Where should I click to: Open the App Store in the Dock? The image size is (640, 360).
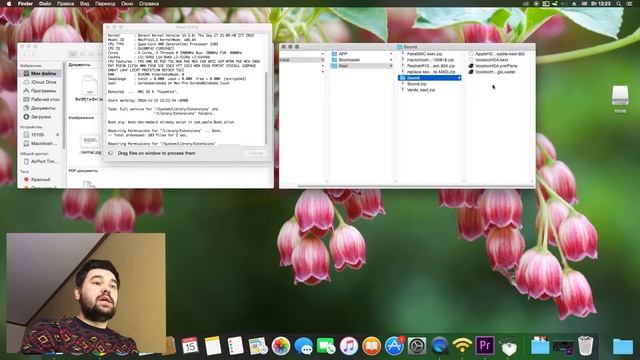(x=394, y=346)
